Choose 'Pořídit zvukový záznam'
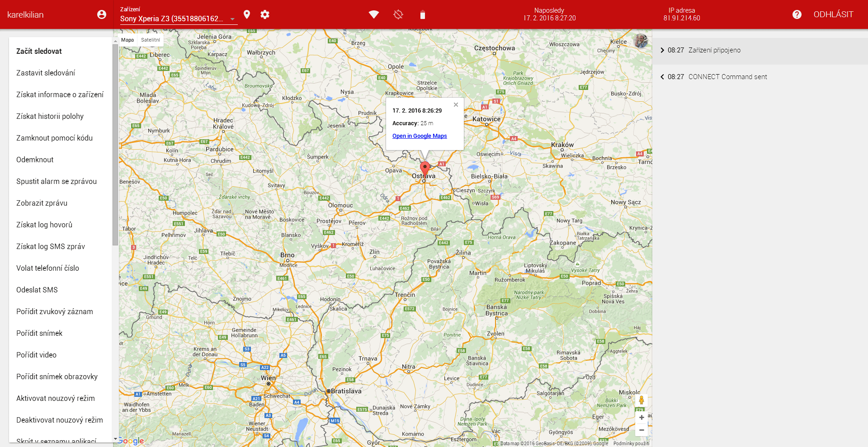The image size is (868, 447). point(61,311)
